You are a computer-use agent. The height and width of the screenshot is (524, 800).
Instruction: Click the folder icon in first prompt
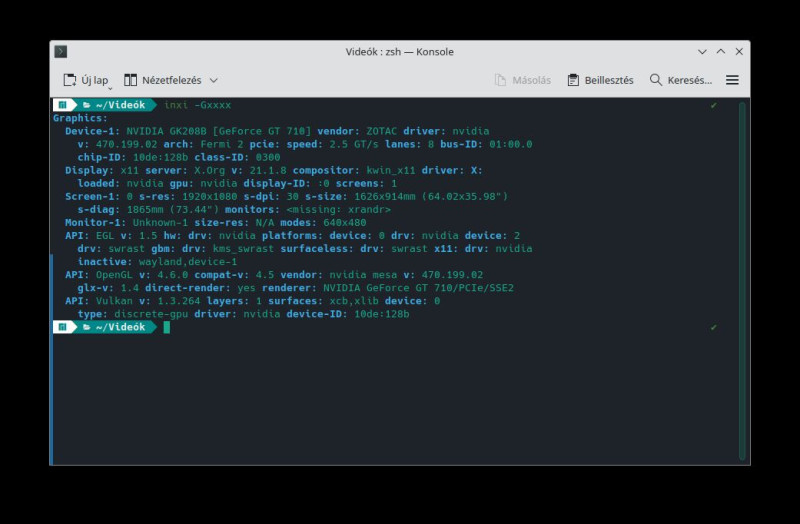87,105
